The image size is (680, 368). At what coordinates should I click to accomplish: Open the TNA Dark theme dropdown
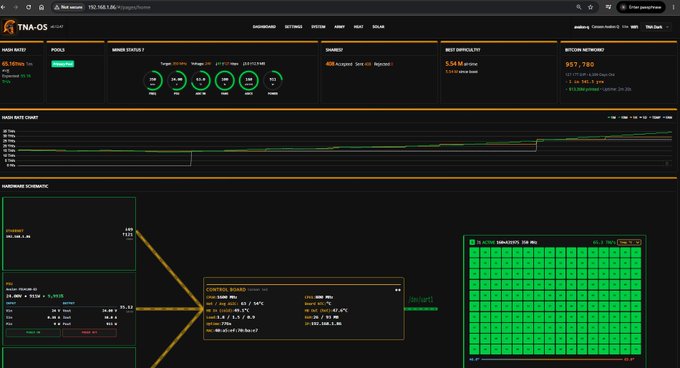click(x=657, y=27)
